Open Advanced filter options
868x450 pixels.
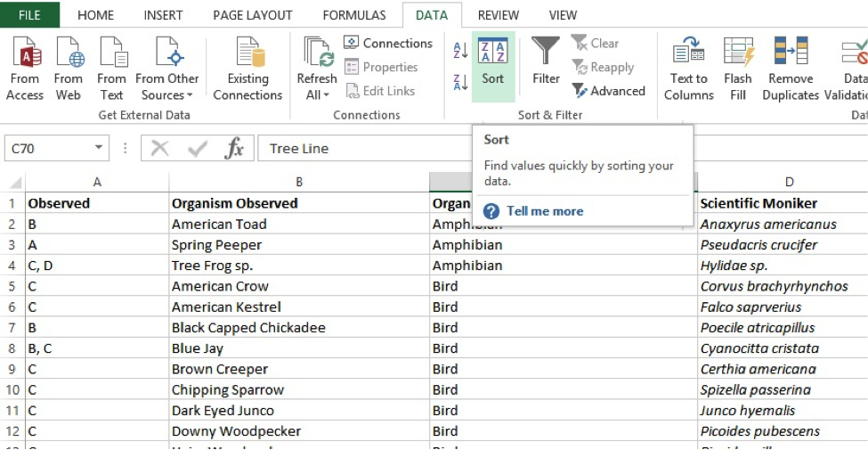coord(609,91)
